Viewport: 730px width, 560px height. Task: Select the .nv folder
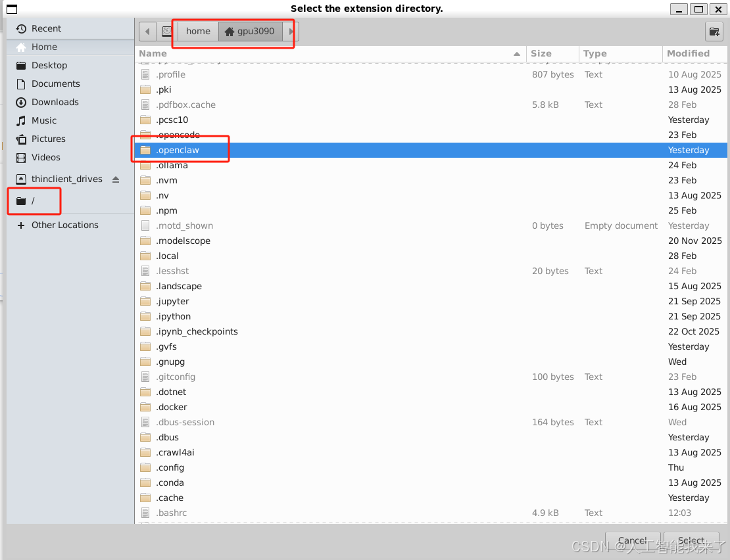coord(431,195)
